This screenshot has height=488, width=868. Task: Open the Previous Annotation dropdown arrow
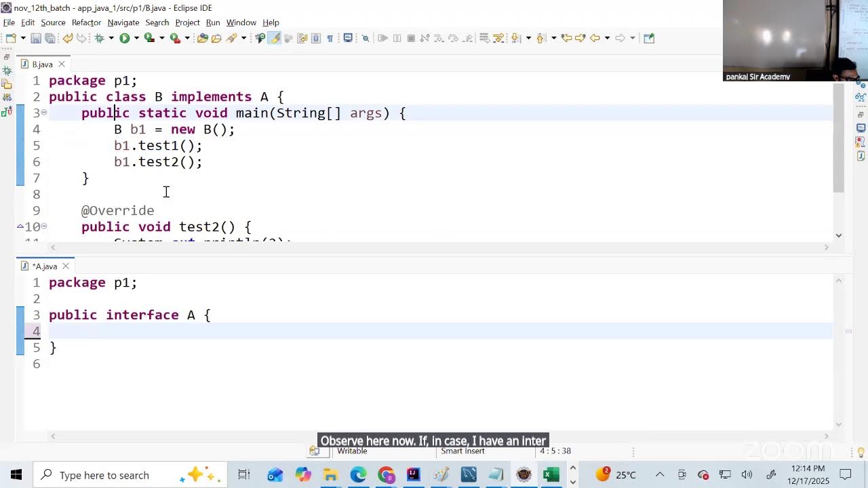(x=553, y=38)
